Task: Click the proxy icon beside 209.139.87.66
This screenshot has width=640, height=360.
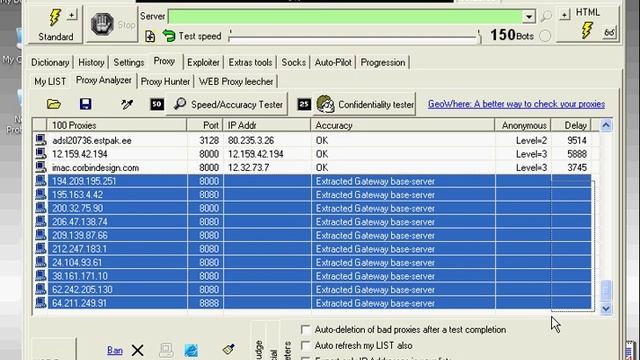Action: click(40, 235)
